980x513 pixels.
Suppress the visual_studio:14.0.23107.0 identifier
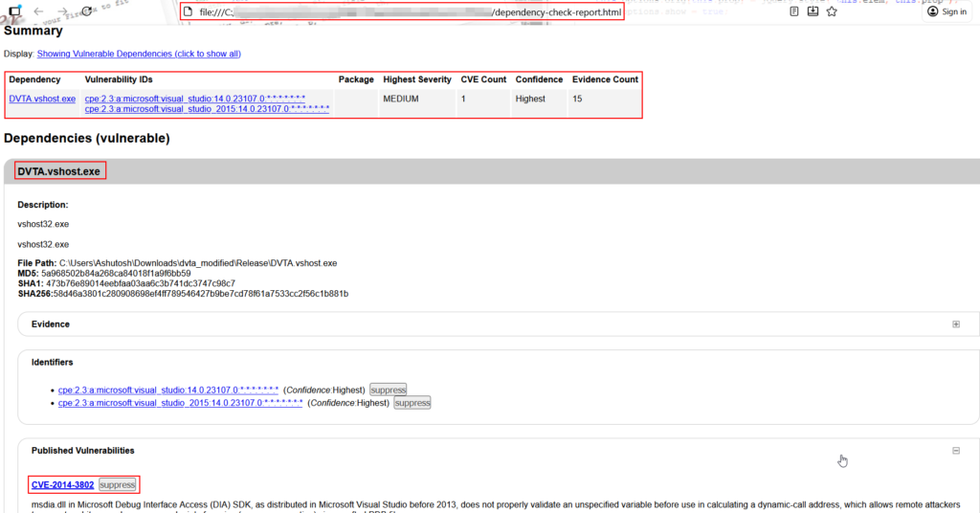click(x=389, y=390)
